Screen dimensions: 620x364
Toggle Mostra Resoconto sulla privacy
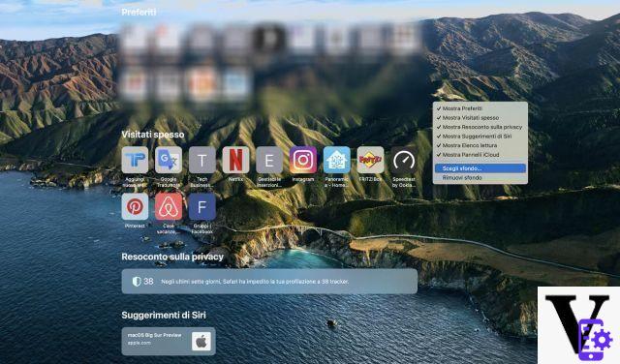coord(480,127)
